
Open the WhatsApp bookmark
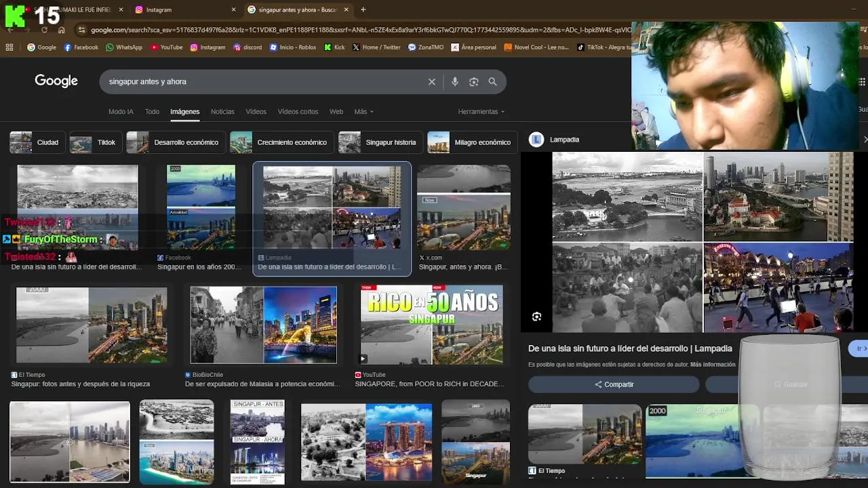(123, 47)
